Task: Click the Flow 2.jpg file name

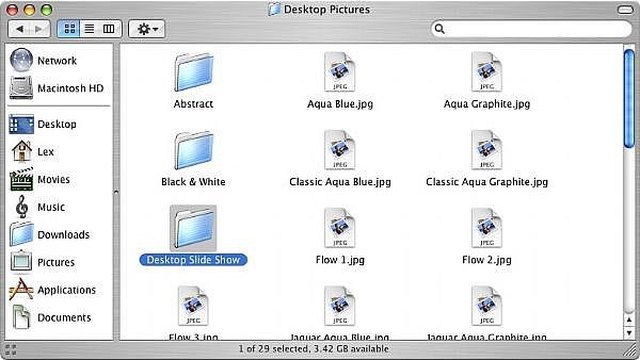Action: tap(487, 260)
